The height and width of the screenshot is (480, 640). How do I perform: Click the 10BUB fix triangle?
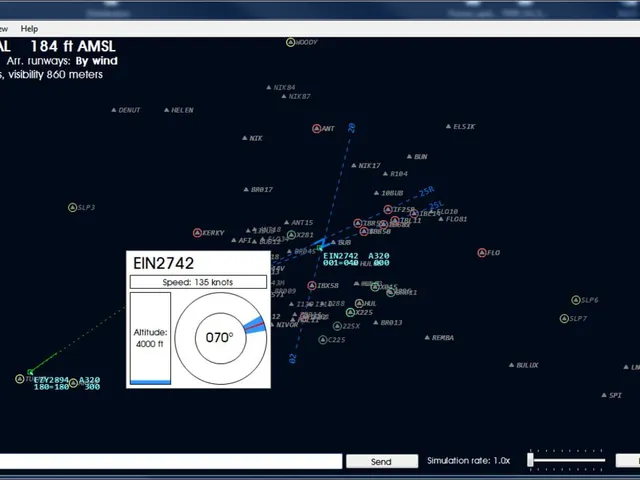coord(376,193)
